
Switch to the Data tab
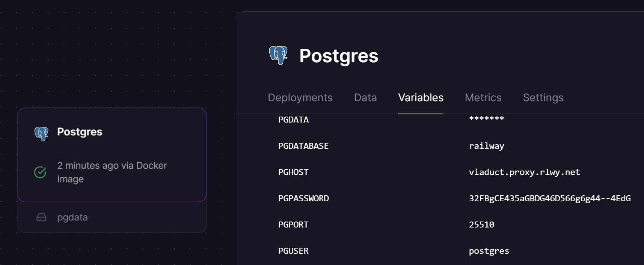point(365,97)
